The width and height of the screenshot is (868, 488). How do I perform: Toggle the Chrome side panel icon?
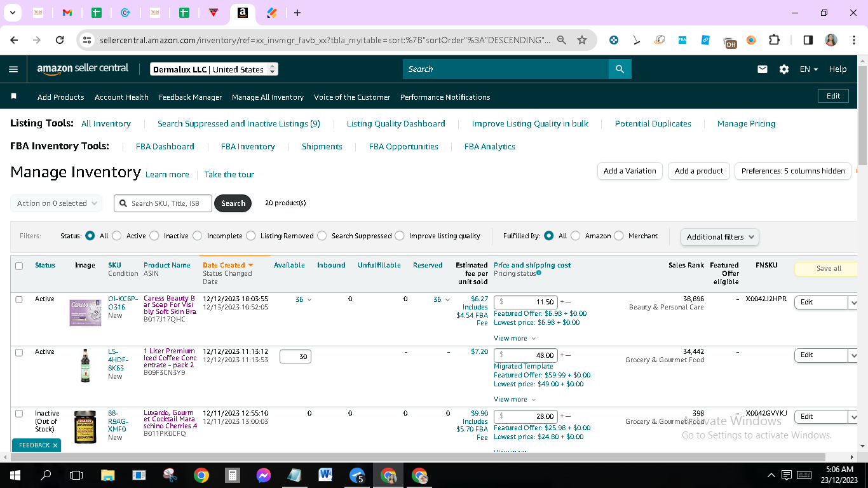click(x=808, y=40)
